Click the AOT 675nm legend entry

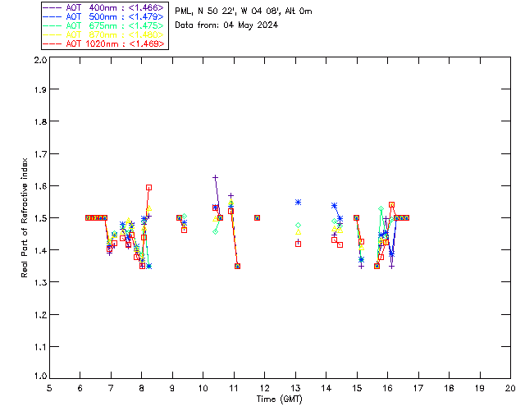[x=103, y=25]
